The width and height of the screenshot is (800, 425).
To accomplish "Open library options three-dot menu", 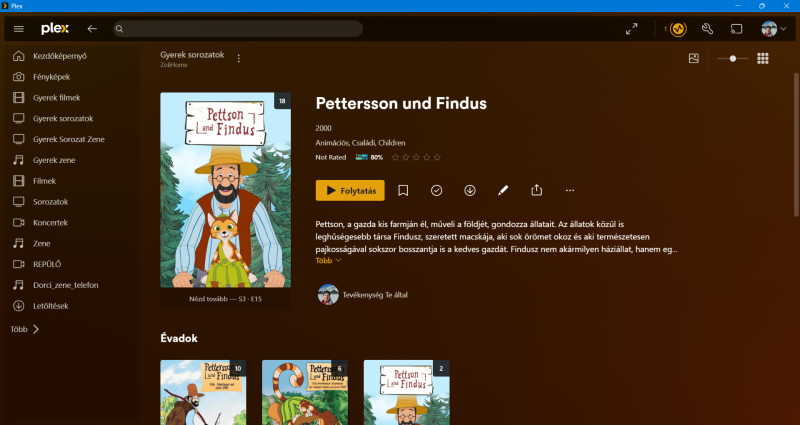I will click(x=238, y=59).
